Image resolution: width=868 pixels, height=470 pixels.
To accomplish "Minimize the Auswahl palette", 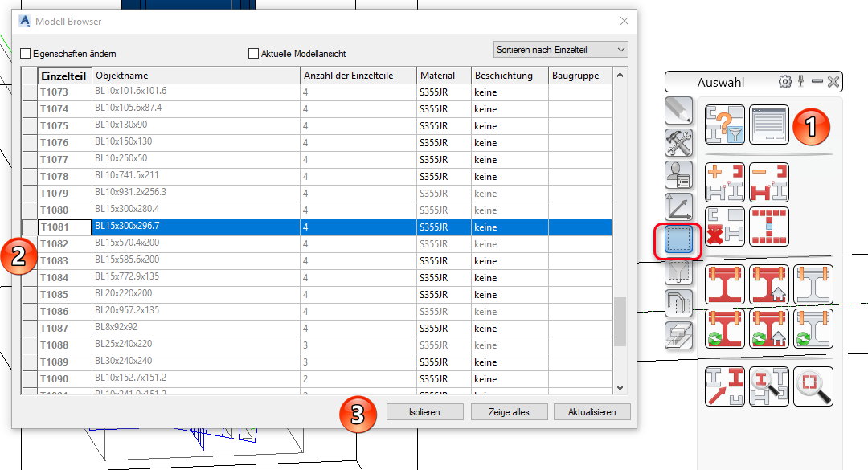I will coord(817,82).
